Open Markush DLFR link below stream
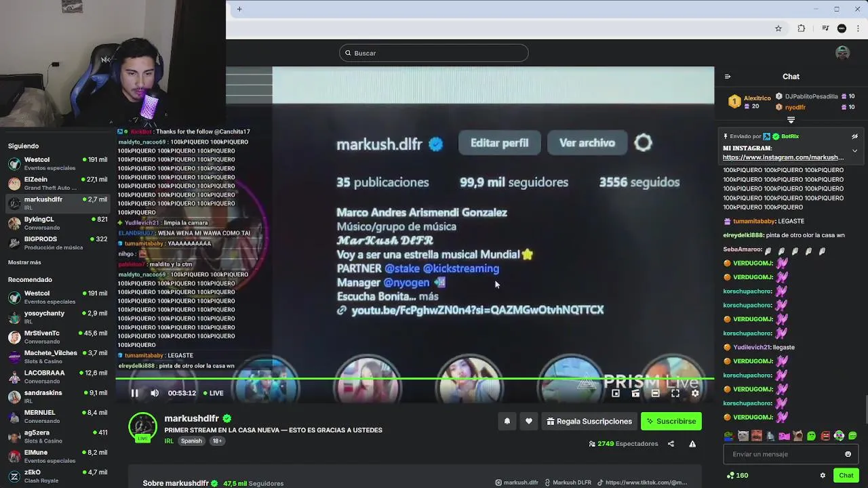The image size is (868, 488). [x=568, y=483]
